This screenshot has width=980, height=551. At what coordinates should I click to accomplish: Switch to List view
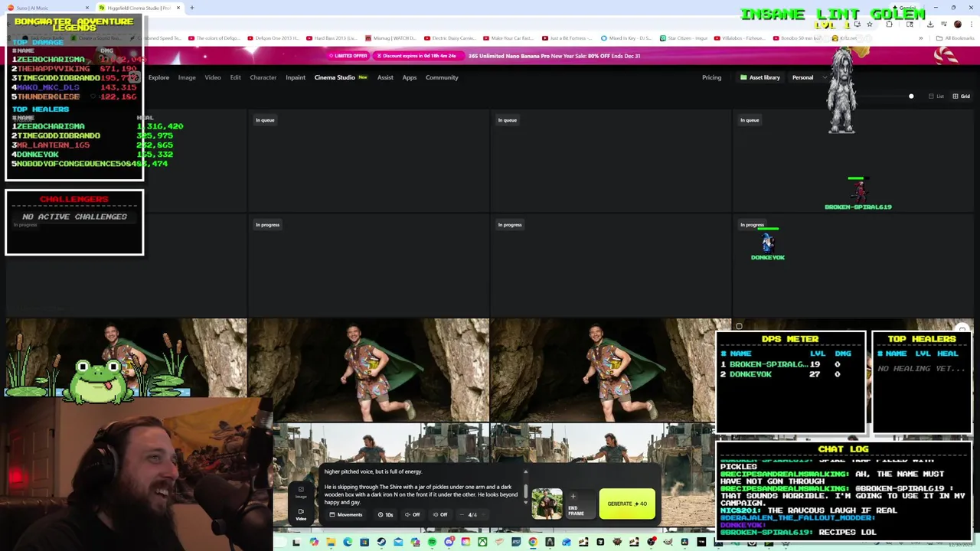coord(936,96)
